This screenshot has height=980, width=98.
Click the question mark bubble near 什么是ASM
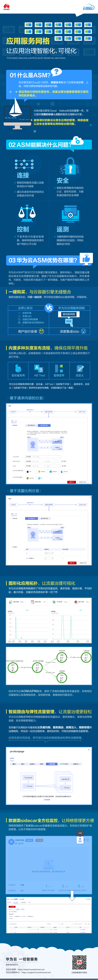pos(56,72)
